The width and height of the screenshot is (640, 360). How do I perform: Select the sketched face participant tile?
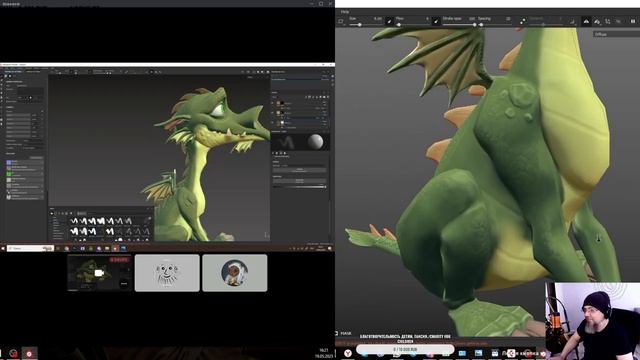167,273
